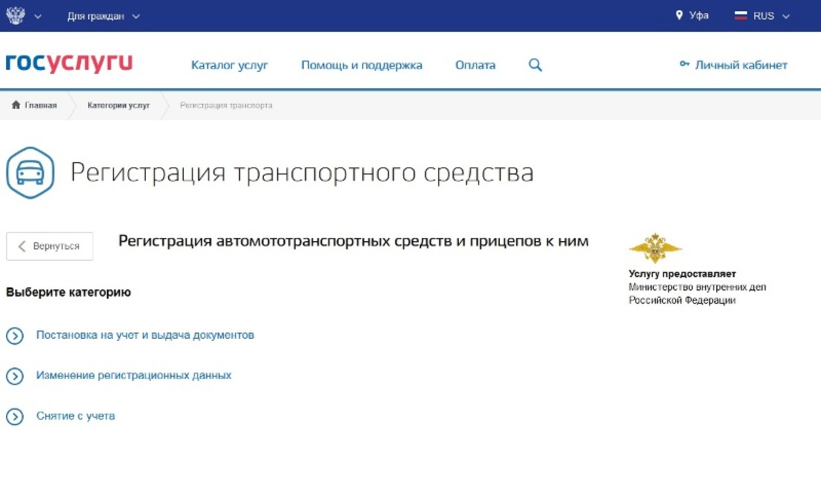
Task: Click the home icon in the breadcrumbs
Action: [x=16, y=105]
